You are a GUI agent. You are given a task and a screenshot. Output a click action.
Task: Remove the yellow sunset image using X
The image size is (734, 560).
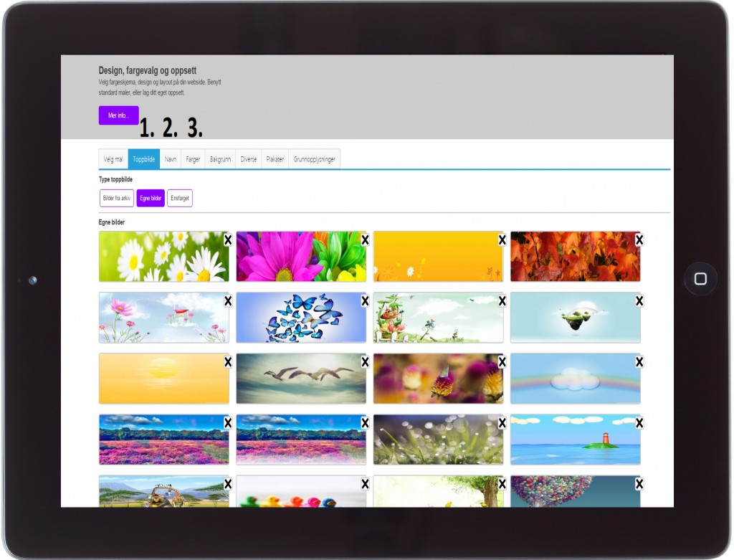click(227, 362)
